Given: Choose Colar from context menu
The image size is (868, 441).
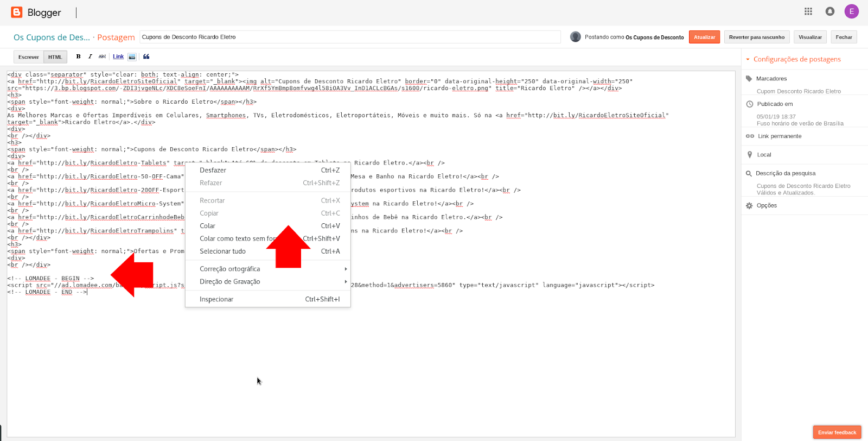Looking at the screenshot, I should pos(268,226).
